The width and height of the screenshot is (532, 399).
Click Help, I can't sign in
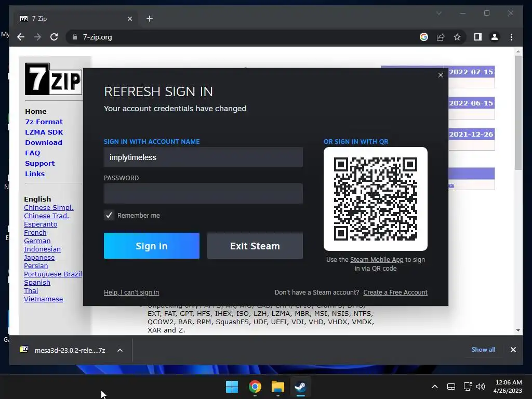(x=131, y=292)
